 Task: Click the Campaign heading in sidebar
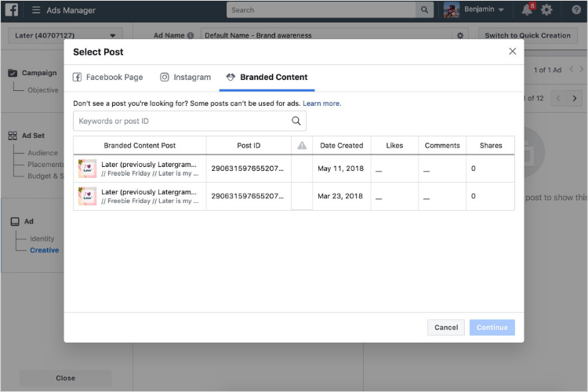39,73
